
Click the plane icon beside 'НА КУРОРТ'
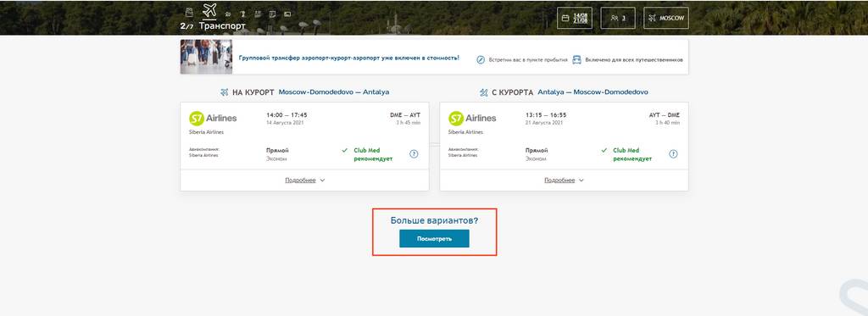(x=224, y=92)
